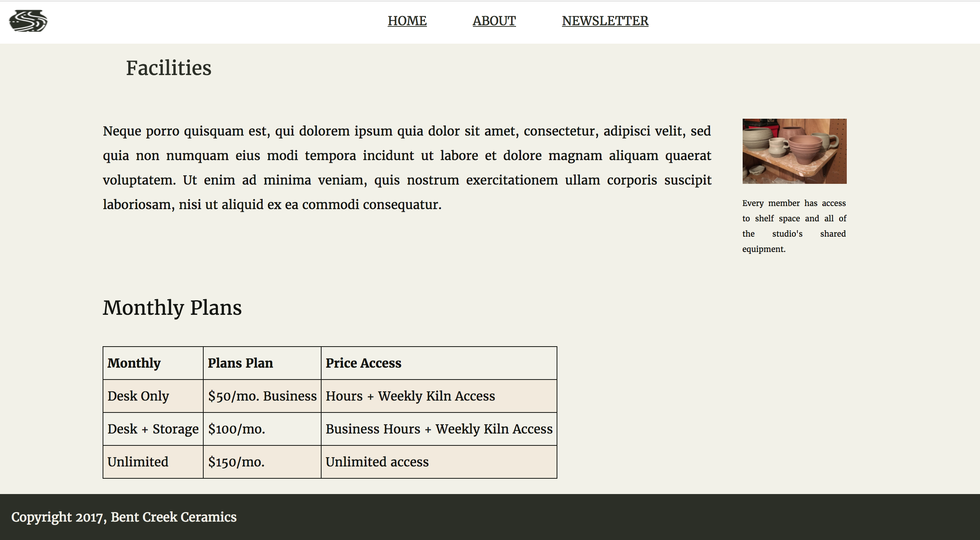980x540 pixels.
Task: Click the Unlimited plan row
Action: coord(138,462)
